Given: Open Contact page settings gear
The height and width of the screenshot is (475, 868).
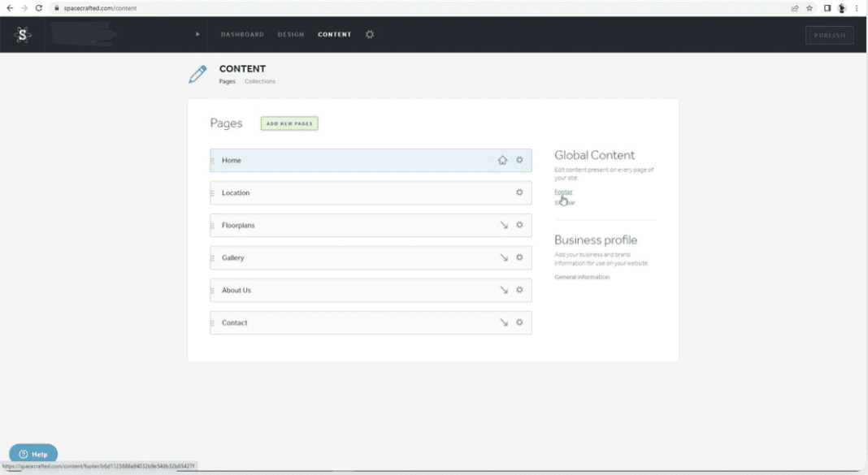Looking at the screenshot, I should pos(519,322).
